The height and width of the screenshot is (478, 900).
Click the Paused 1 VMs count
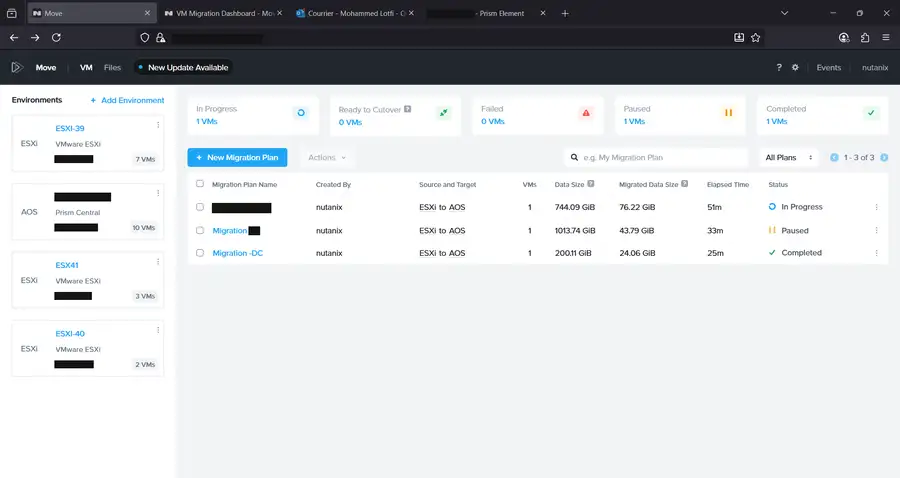tap(634, 121)
